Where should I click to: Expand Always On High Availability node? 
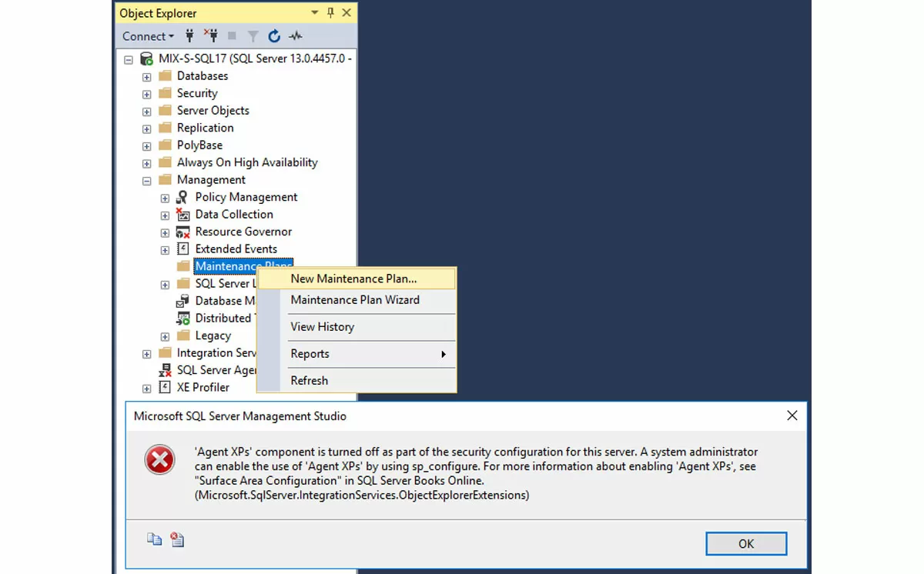(146, 163)
